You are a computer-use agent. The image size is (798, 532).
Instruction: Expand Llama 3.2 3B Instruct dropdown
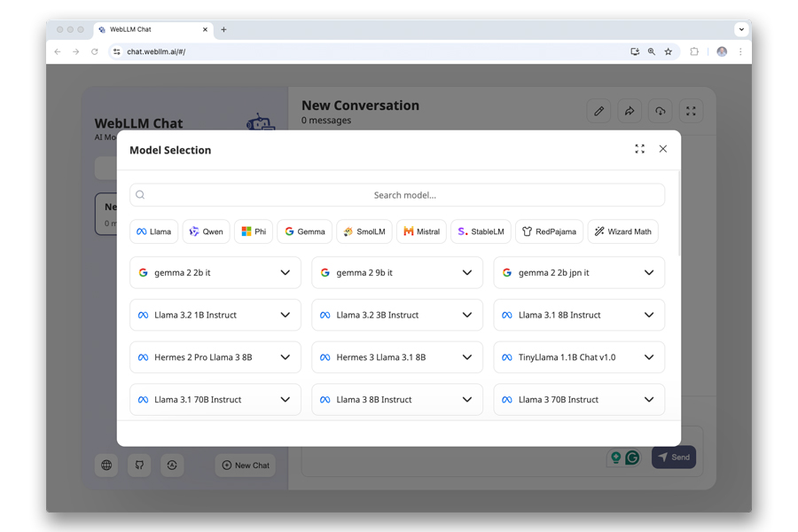click(x=466, y=315)
